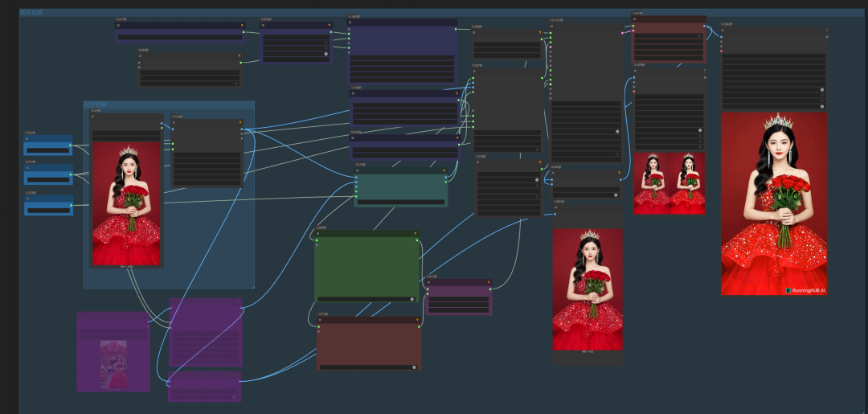Viewport: 868px width, 414px height.
Task: Select the 图生视频 group title
Action: click(x=31, y=12)
